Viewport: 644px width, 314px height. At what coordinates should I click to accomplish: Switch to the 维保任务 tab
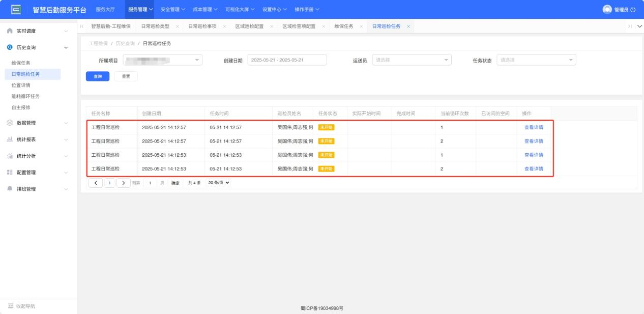[x=343, y=26]
